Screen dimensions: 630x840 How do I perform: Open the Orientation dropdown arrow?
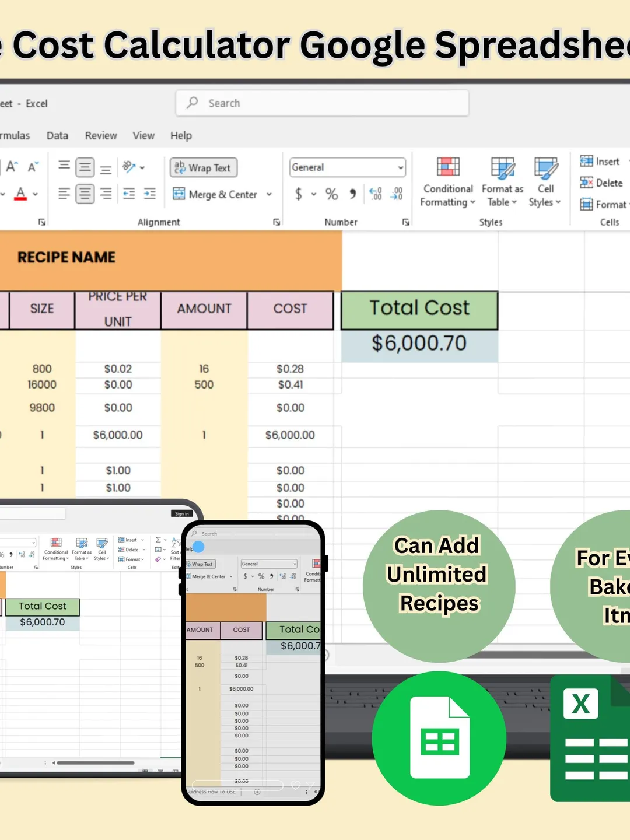click(x=142, y=168)
